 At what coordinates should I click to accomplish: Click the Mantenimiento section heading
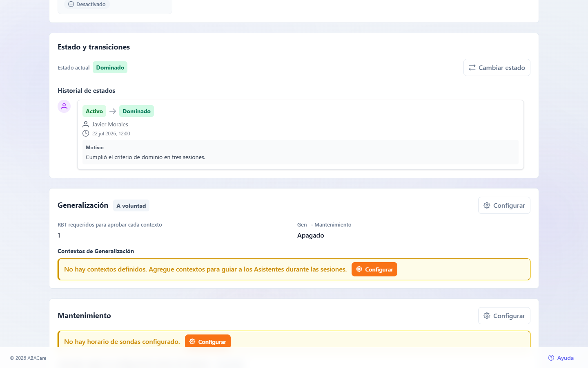click(x=84, y=316)
